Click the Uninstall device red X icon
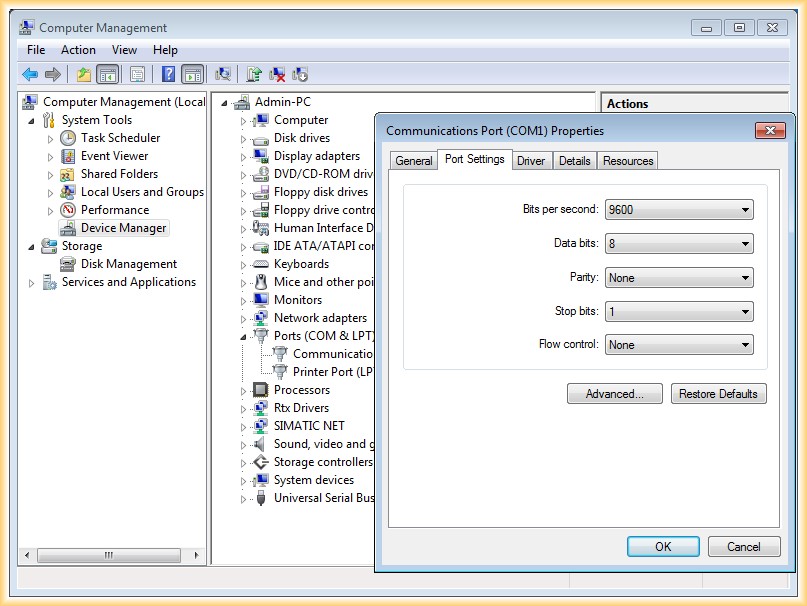The height and width of the screenshot is (606, 807). point(277,74)
